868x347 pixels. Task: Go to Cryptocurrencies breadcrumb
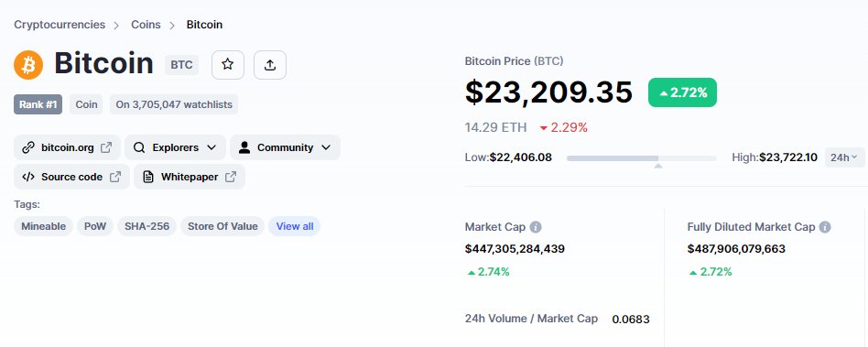pyautogui.click(x=60, y=25)
